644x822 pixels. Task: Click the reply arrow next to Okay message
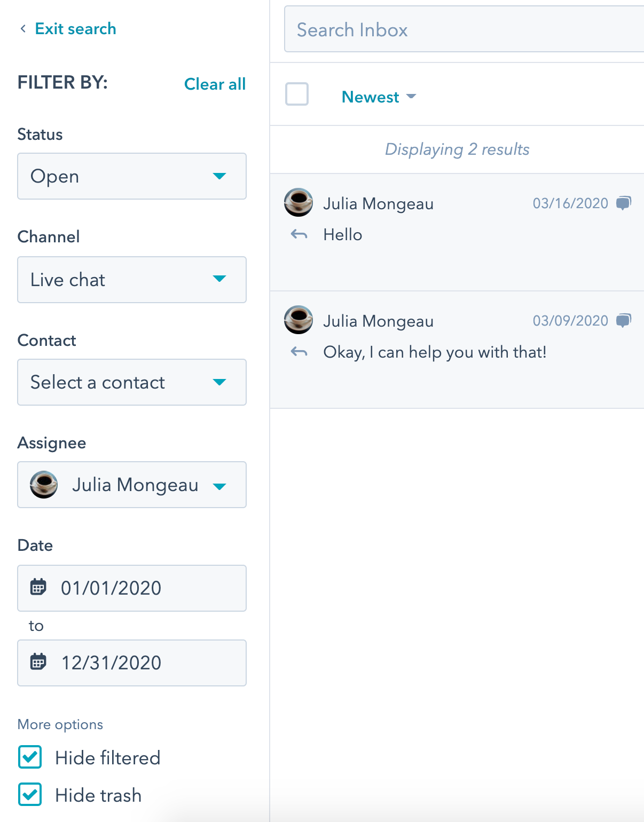click(x=299, y=352)
